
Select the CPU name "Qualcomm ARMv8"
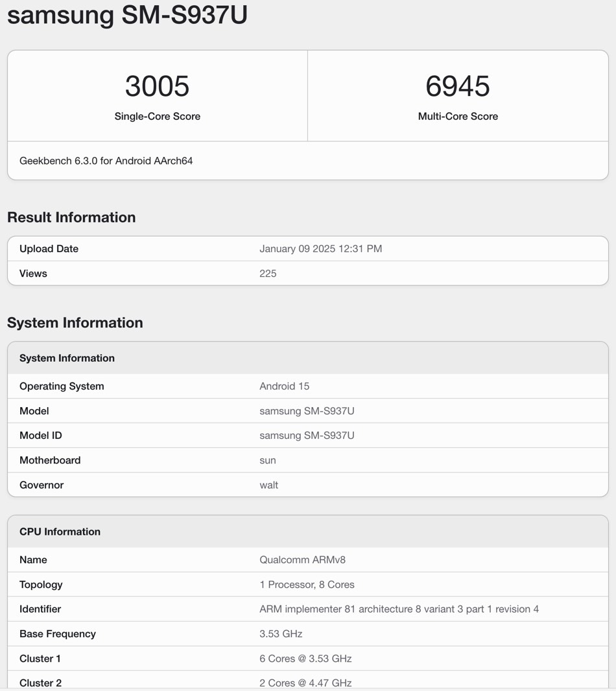(302, 559)
